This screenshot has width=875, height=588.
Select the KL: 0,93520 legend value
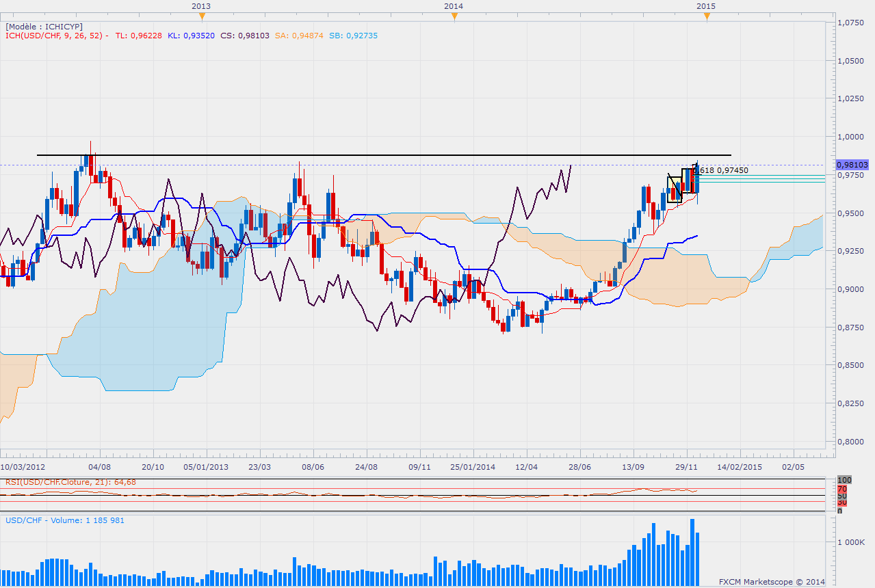click(x=191, y=36)
